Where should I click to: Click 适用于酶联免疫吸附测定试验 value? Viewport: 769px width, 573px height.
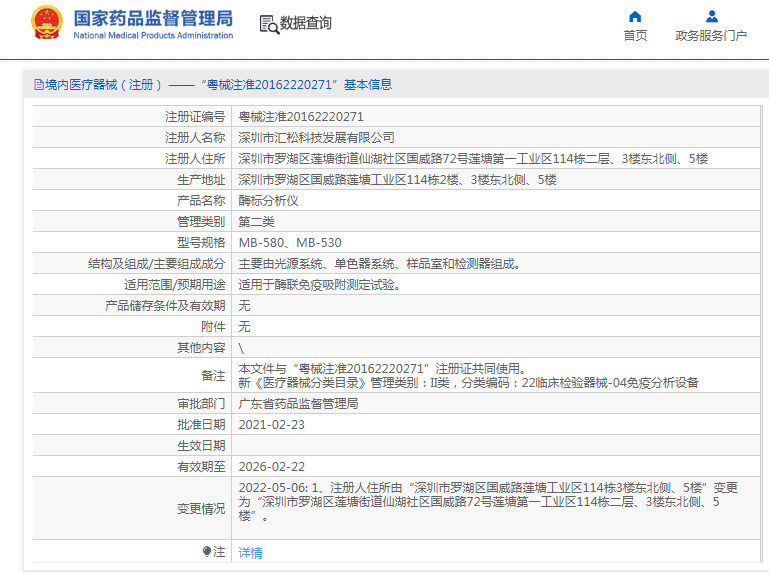pyautogui.click(x=319, y=285)
